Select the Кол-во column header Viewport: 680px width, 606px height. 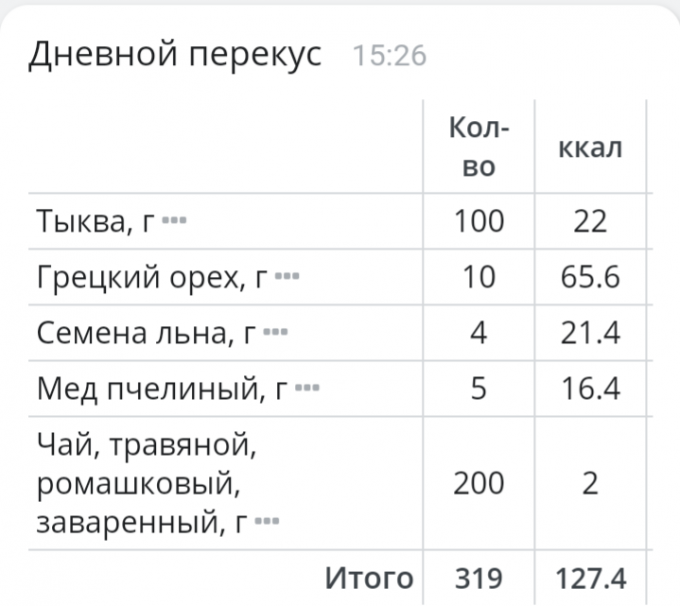(x=479, y=147)
